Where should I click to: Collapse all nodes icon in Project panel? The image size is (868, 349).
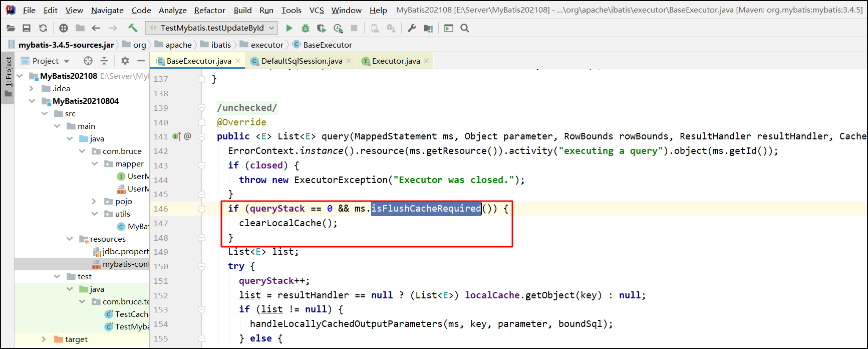point(104,61)
